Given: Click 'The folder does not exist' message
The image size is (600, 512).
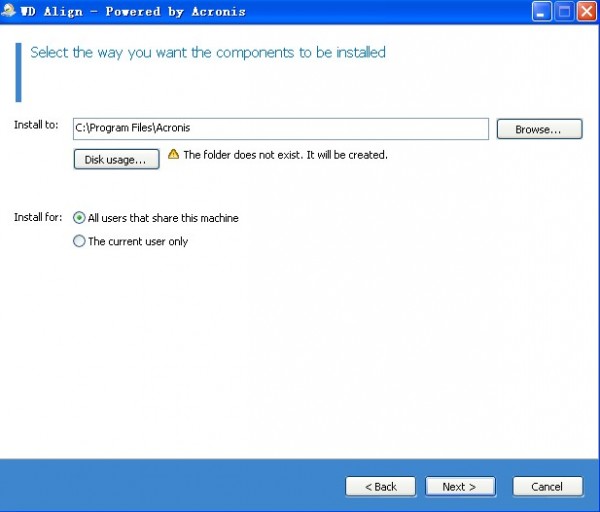Looking at the screenshot, I should (285, 155).
